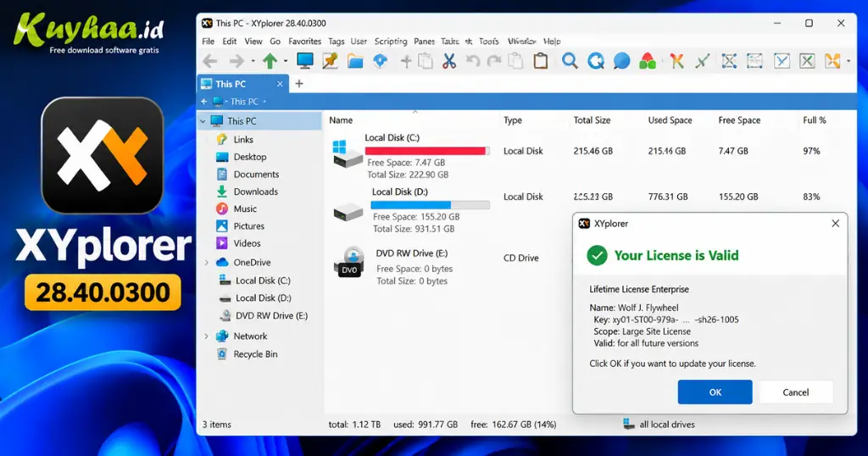Click the Undo curved arrow icon

pyautogui.click(x=473, y=61)
